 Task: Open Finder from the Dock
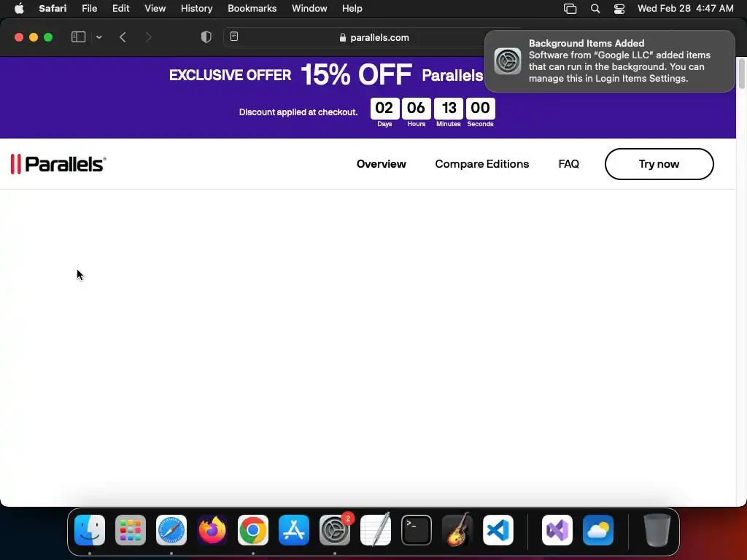(90, 529)
